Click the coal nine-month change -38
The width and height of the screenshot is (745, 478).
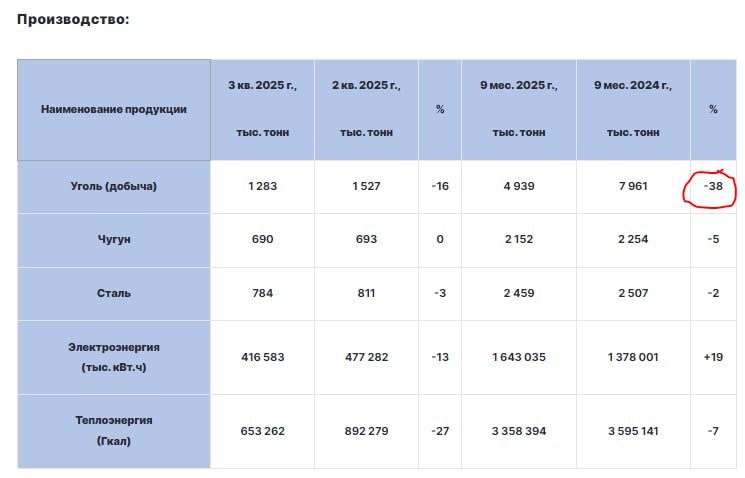pos(713,186)
